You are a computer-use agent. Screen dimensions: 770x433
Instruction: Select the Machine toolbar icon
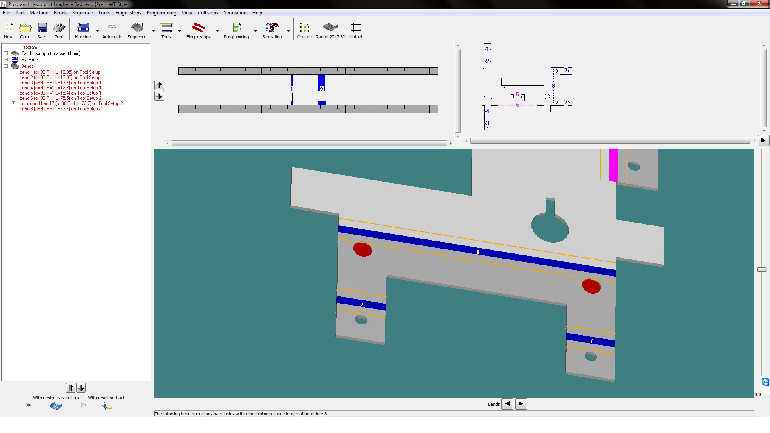coord(83,27)
